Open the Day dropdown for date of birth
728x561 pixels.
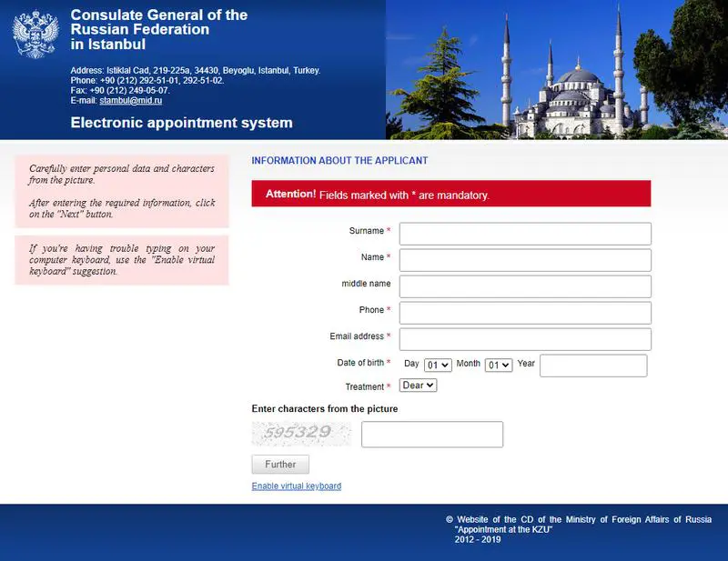[x=438, y=365]
